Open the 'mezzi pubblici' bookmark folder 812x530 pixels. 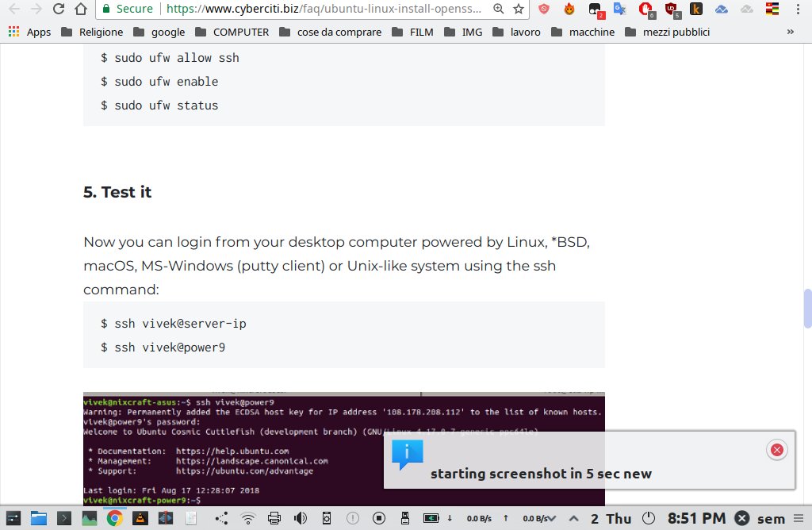[x=668, y=32]
